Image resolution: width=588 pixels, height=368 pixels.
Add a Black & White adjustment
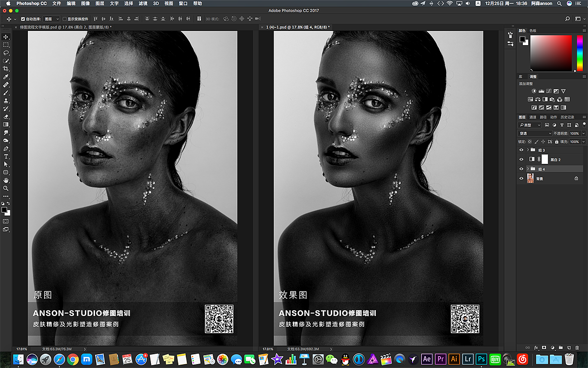pyautogui.click(x=545, y=99)
